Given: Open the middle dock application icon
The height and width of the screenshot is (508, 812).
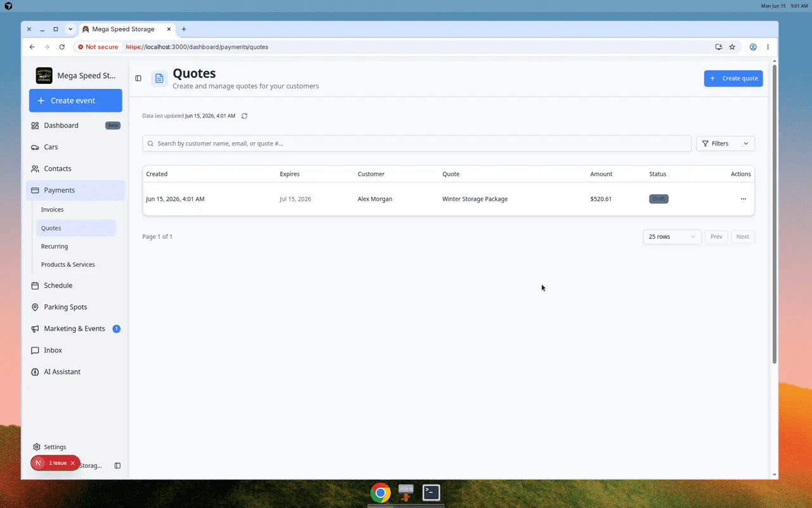Looking at the screenshot, I should 406,493.
